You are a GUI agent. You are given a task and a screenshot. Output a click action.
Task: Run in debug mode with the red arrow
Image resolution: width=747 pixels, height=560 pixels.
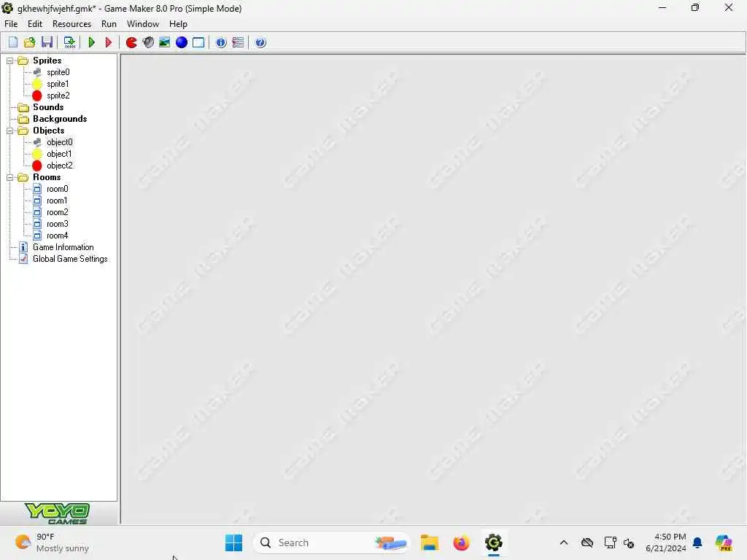pyautogui.click(x=109, y=42)
